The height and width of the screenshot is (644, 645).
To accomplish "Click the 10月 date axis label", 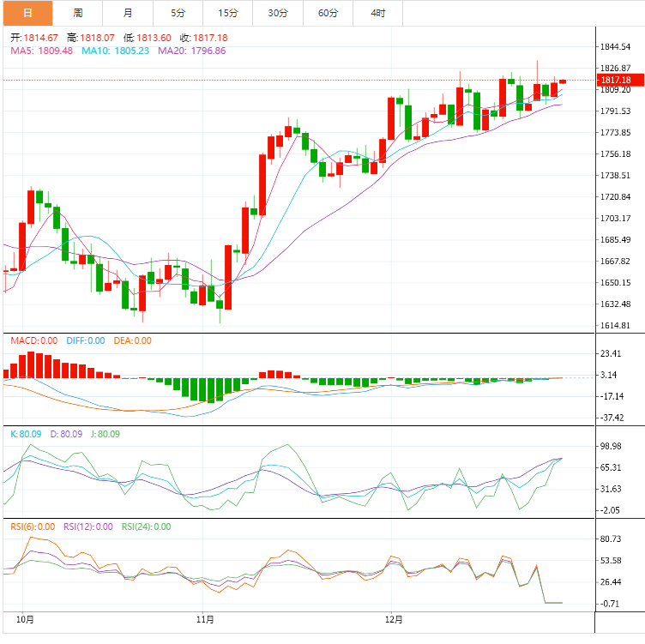I will (25, 619).
